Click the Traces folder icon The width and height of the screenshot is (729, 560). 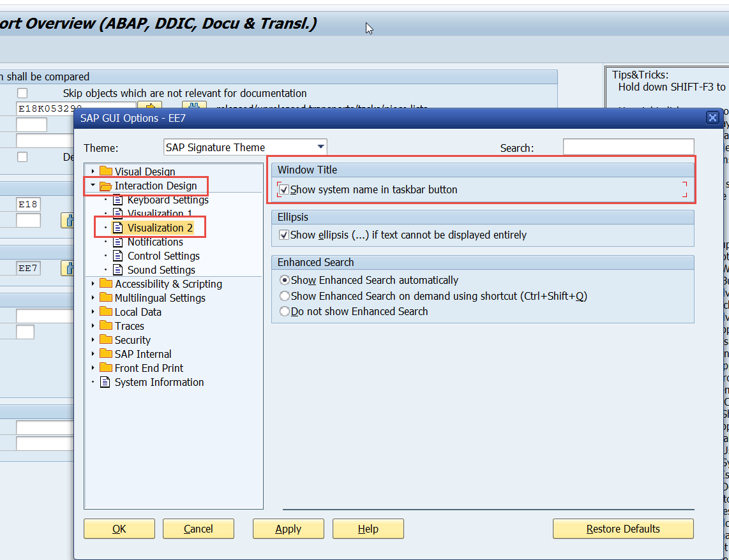point(106,326)
